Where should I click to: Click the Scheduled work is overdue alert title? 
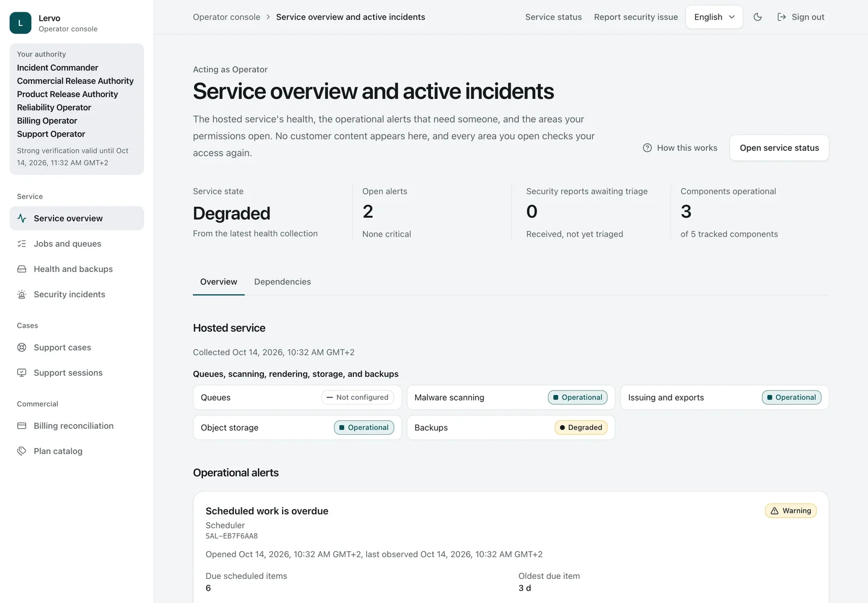pyautogui.click(x=267, y=511)
